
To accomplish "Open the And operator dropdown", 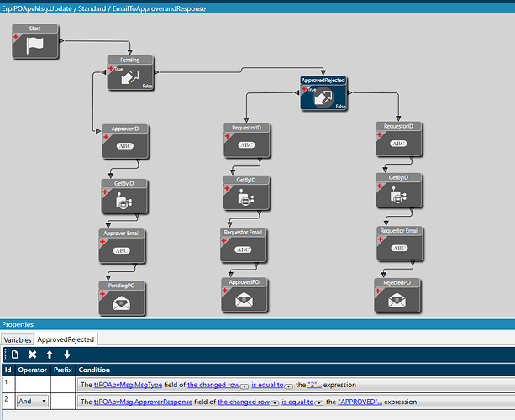I will pyautogui.click(x=33, y=402).
